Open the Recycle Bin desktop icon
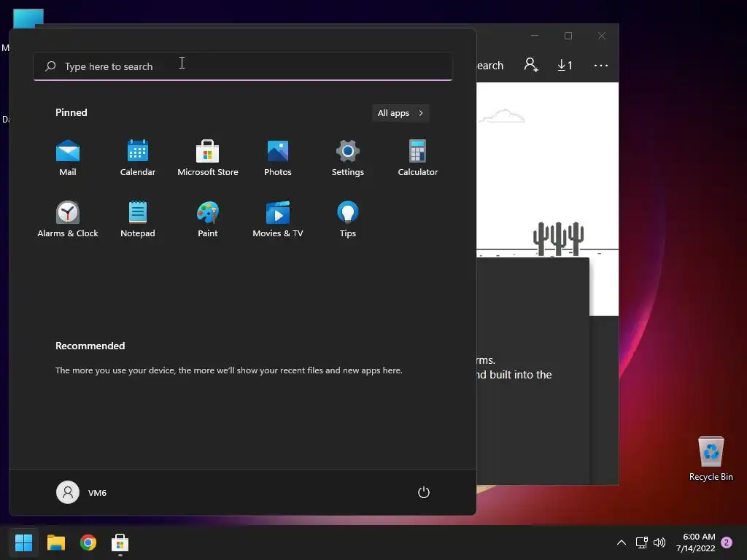747x560 pixels. click(711, 459)
